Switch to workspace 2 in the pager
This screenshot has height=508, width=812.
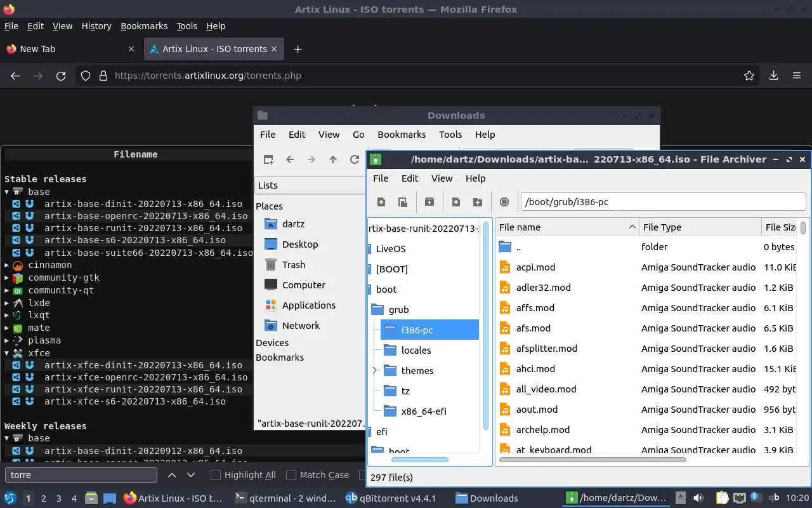coord(44,498)
